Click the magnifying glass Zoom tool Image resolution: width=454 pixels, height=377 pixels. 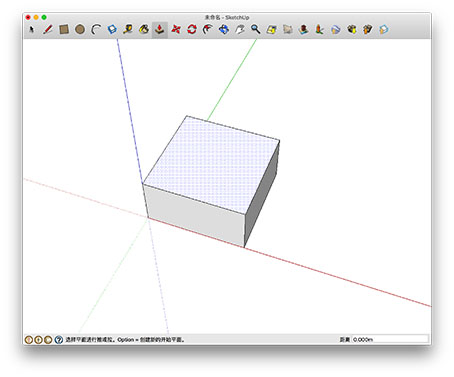[256, 29]
